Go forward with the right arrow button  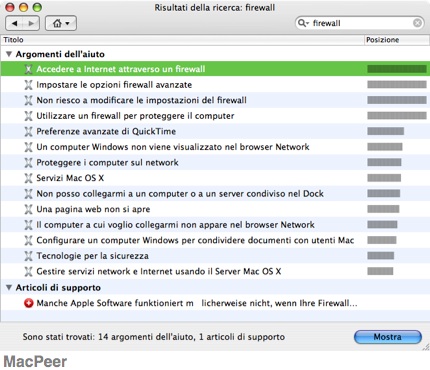[31, 23]
